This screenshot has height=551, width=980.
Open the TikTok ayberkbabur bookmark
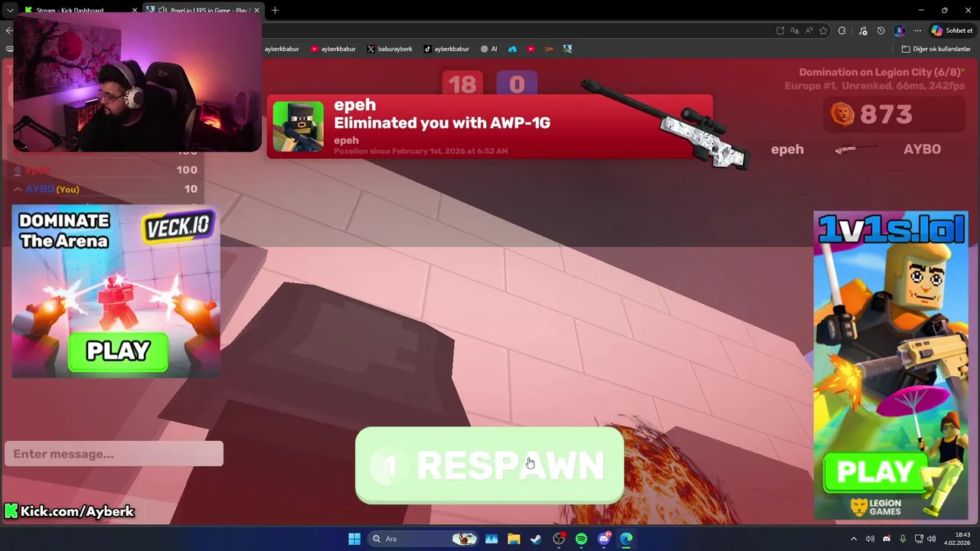coord(446,49)
